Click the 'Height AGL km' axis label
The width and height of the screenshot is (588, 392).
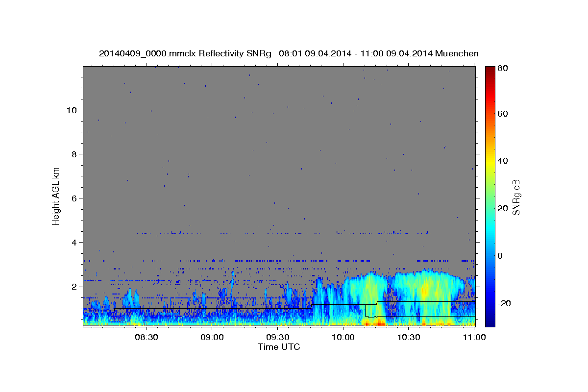56,196
